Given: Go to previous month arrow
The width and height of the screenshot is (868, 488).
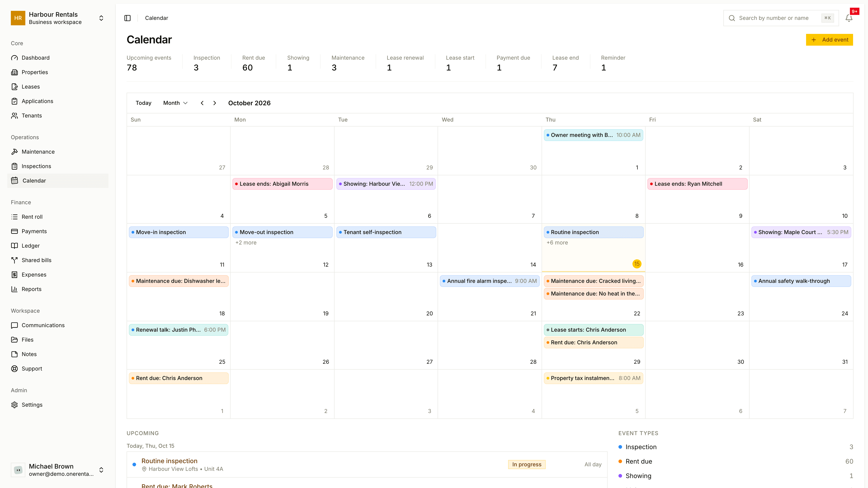Looking at the screenshot, I should [x=202, y=103].
